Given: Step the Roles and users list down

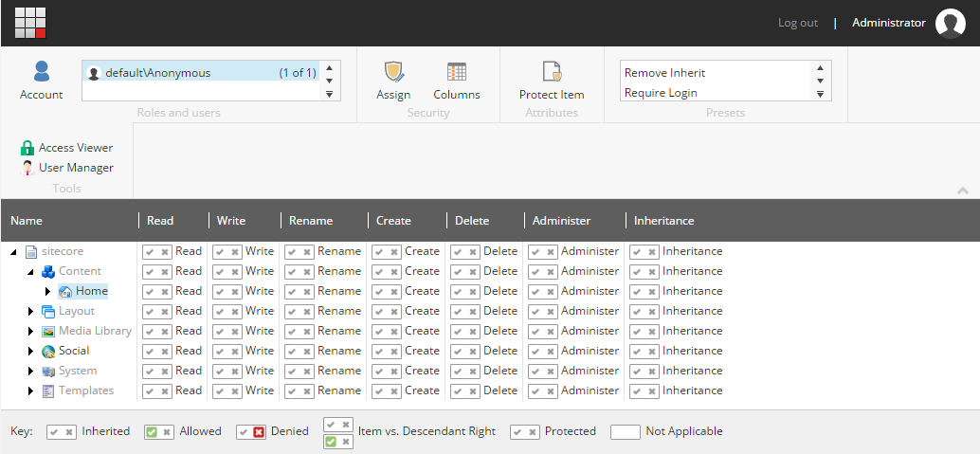Looking at the screenshot, I should [330, 81].
